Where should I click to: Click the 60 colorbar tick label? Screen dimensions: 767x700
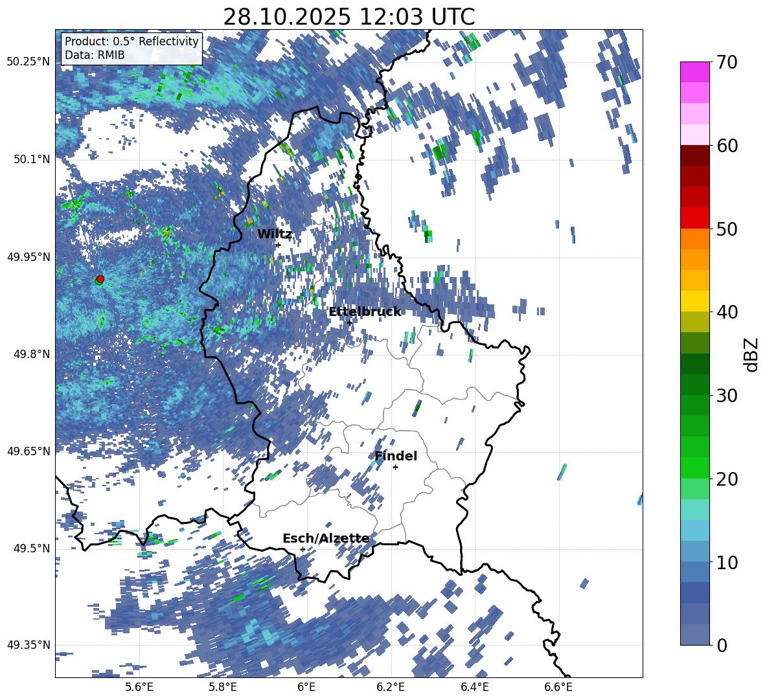(727, 146)
